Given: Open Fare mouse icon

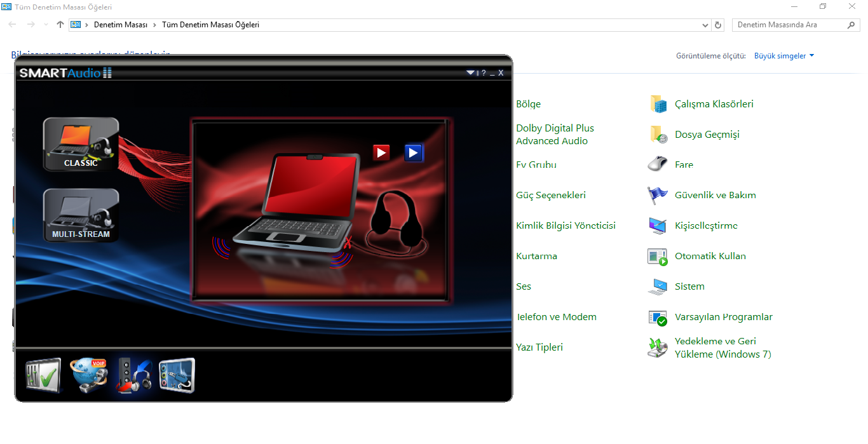Looking at the screenshot, I should click(658, 165).
